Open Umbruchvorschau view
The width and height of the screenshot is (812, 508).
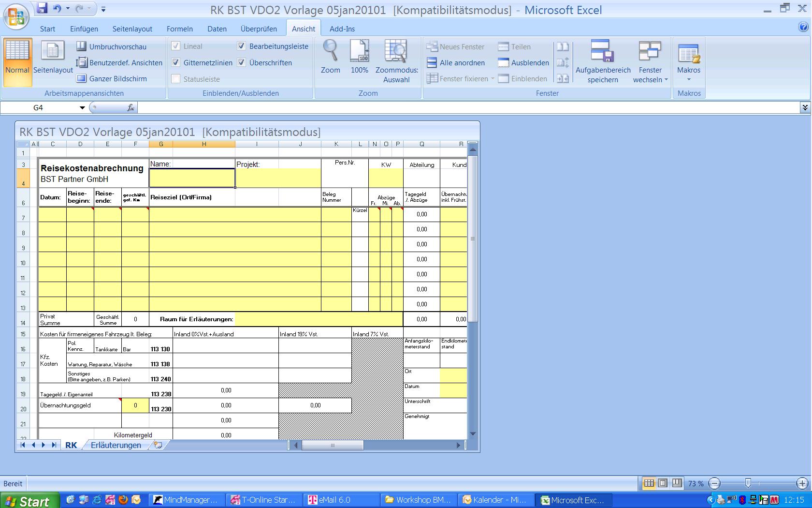tap(112, 46)
